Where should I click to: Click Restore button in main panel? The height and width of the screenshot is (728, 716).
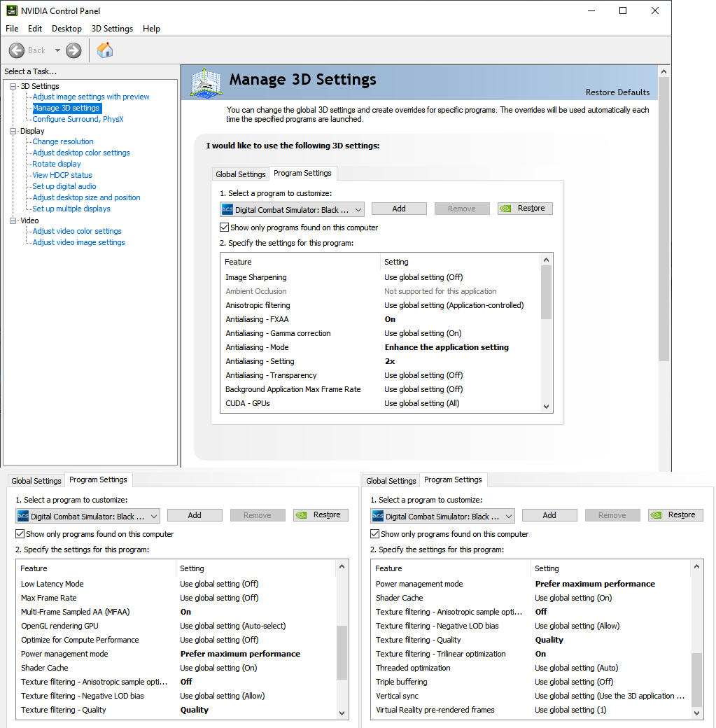point(525,209)
